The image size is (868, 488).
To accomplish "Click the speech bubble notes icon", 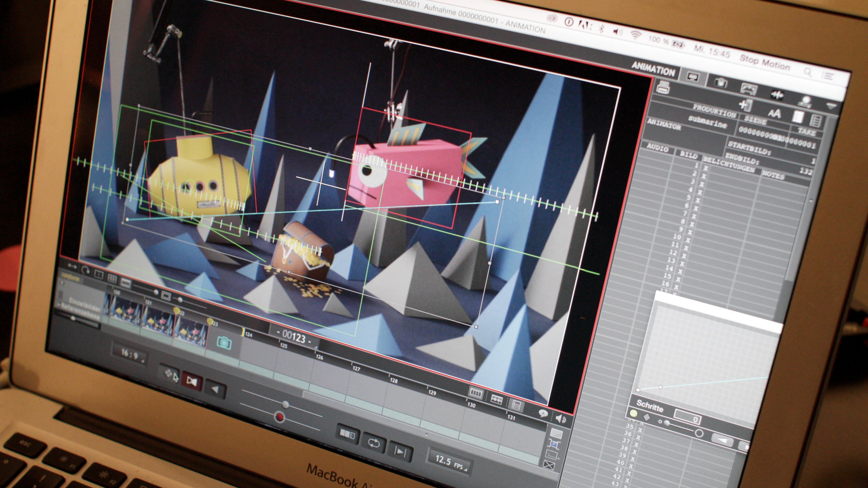I will tap(543, 413).
